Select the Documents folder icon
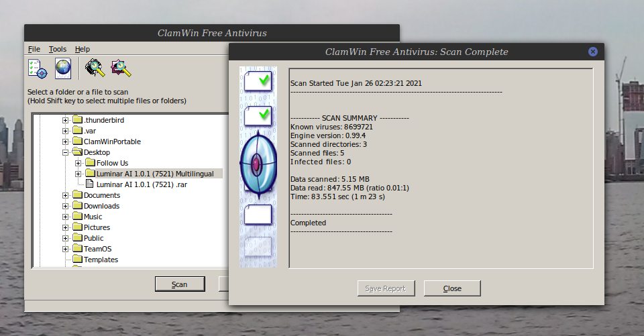The image size is (644, 336). click(78, 194)
